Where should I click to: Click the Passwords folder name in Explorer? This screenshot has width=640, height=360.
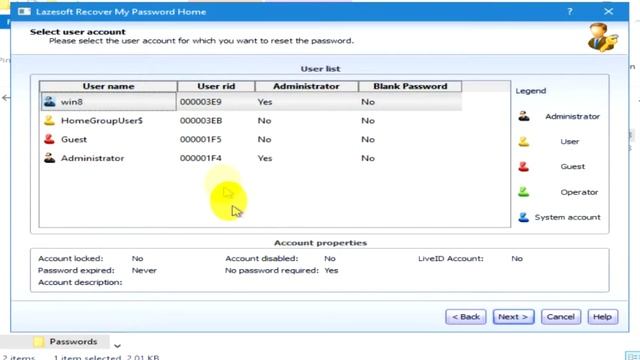(73, 342)
